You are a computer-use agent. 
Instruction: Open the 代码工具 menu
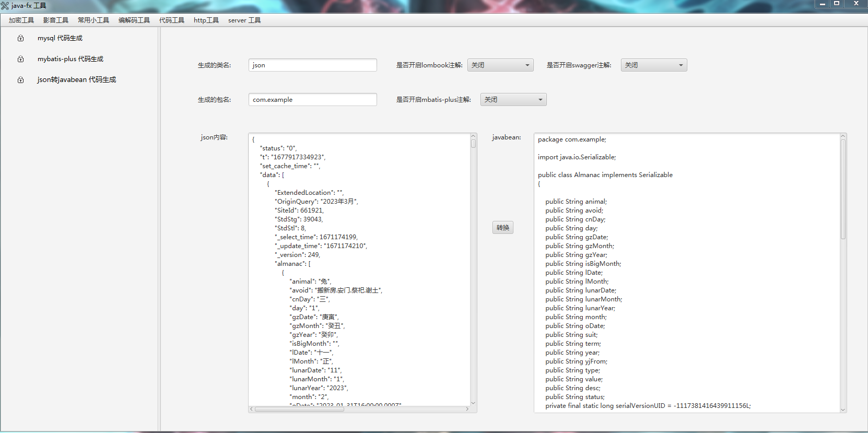(172, 20)
